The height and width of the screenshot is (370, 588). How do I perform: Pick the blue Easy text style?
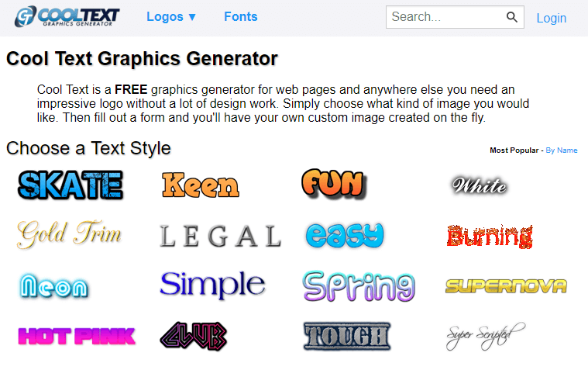tap(344, 234)
